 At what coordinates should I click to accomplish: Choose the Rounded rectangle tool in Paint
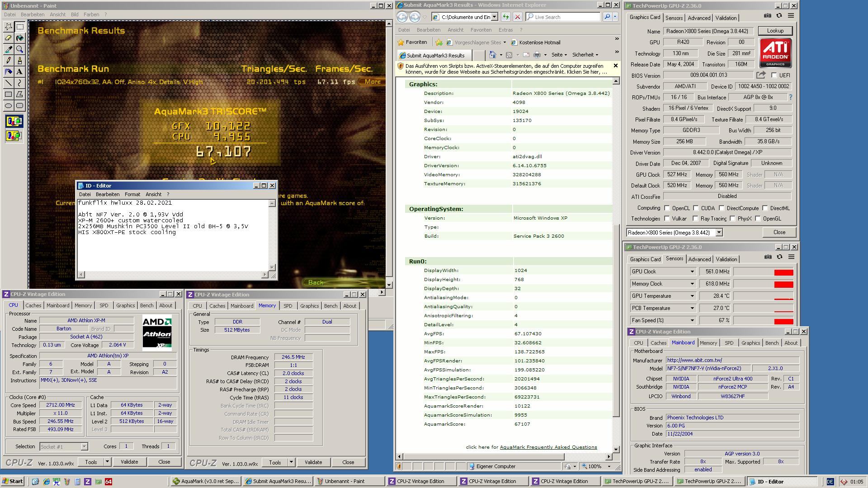(20, 106)
